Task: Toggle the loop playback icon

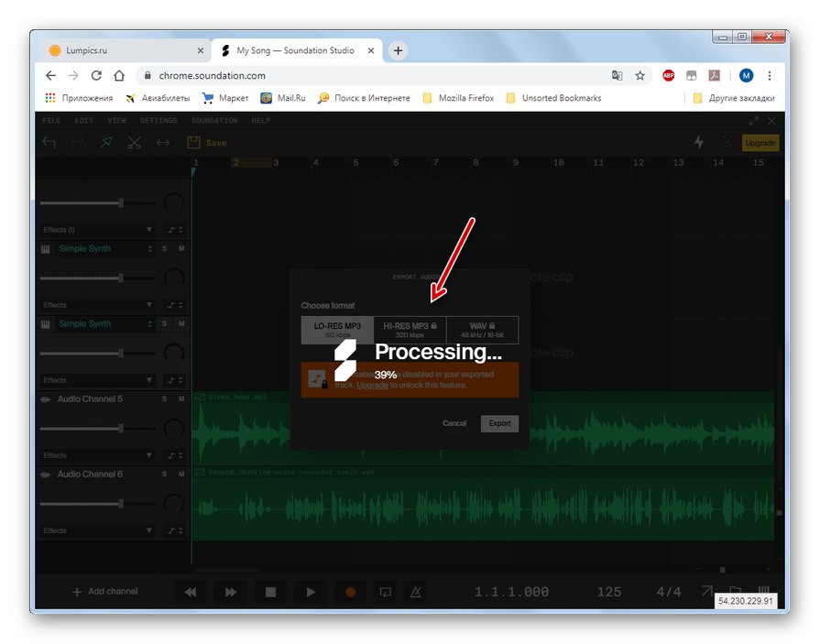Action: pos(386,592)
